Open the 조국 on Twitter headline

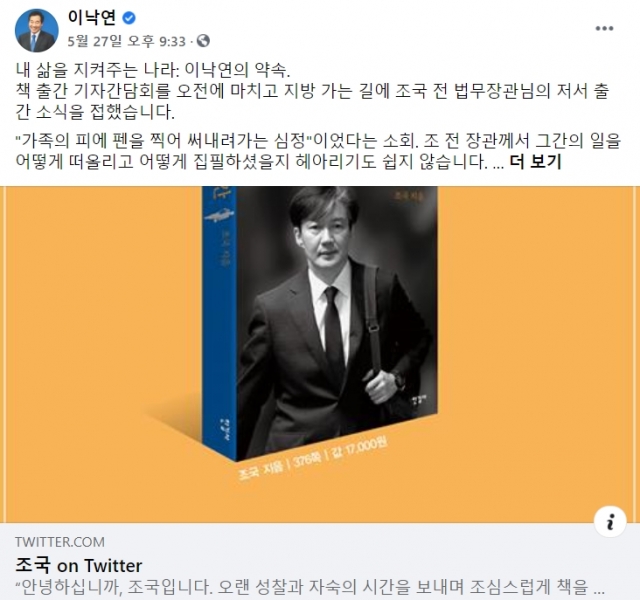[x=79, y=565]
